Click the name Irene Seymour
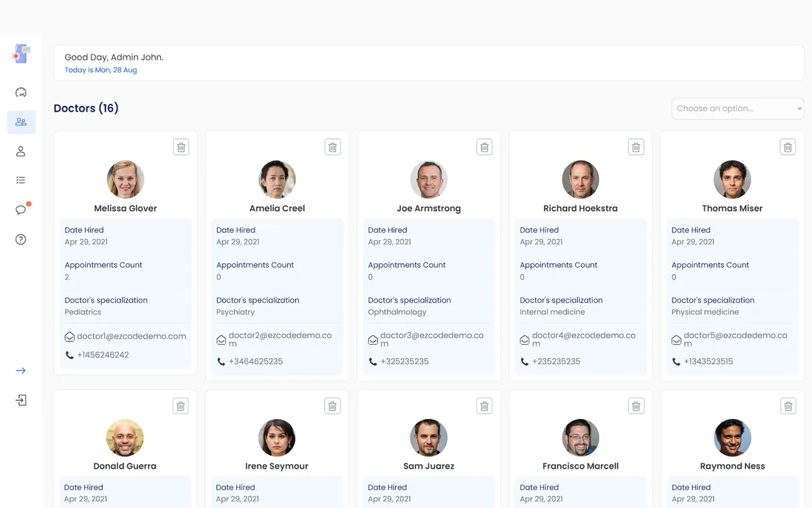The image size is (812, 508). point(277,466)
